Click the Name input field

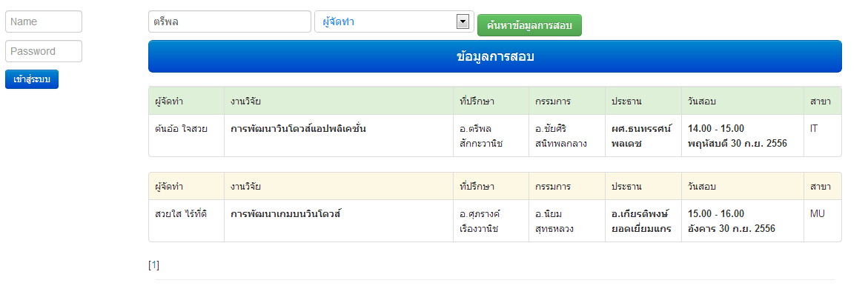pos(43,21)
